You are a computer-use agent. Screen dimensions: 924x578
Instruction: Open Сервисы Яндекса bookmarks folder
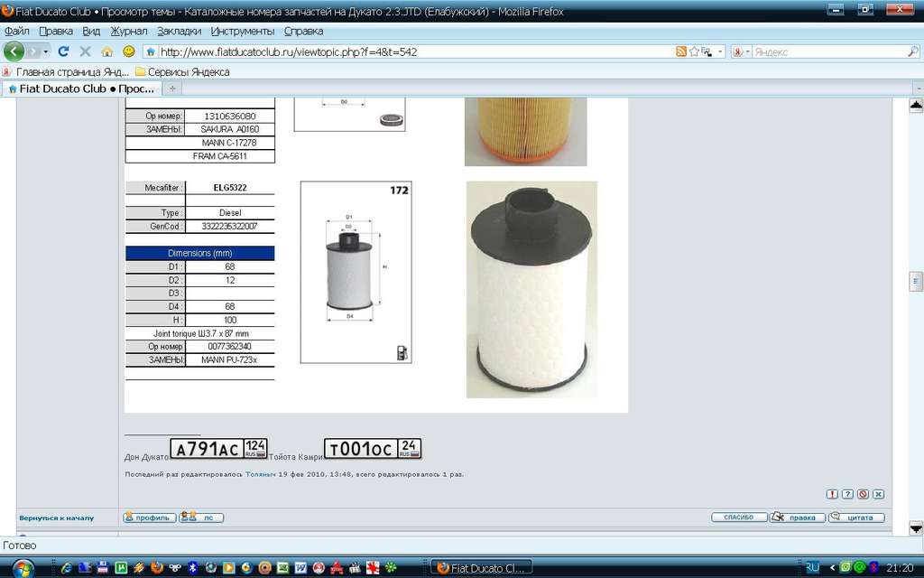tap(182, 72)
